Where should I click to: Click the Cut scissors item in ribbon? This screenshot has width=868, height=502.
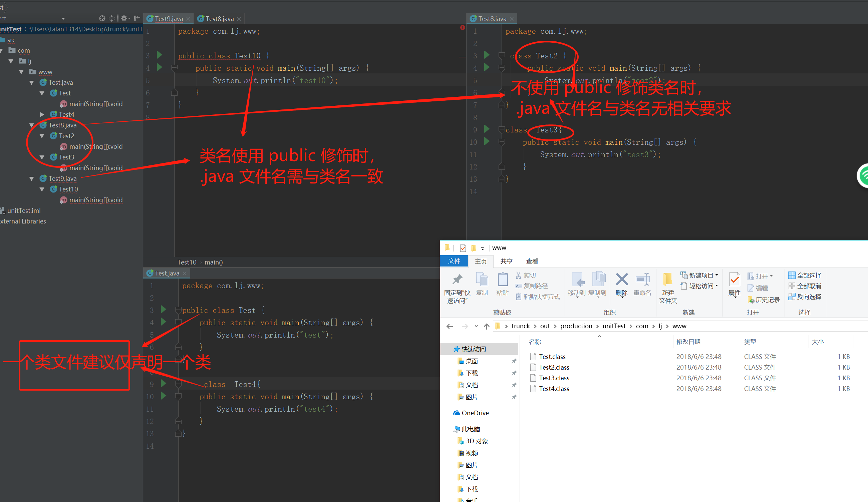(526, 276)
